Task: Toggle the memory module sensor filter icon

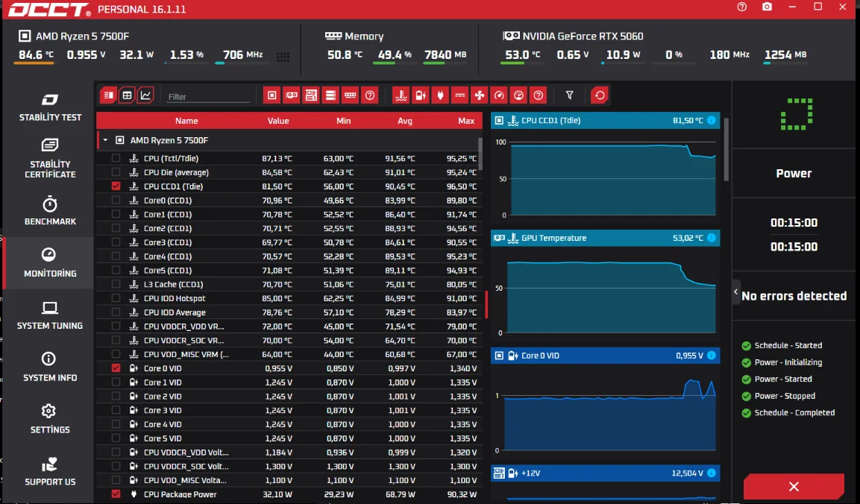Action: point(350,95)
